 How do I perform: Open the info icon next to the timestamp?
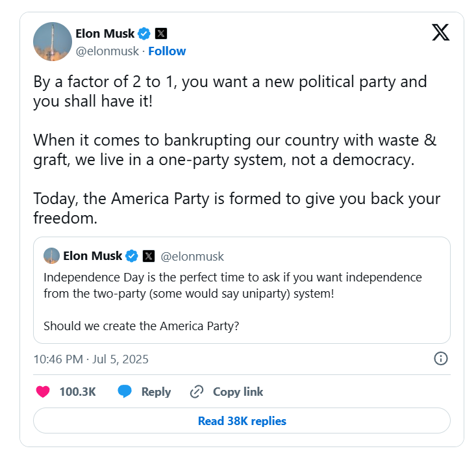point(440,359)
